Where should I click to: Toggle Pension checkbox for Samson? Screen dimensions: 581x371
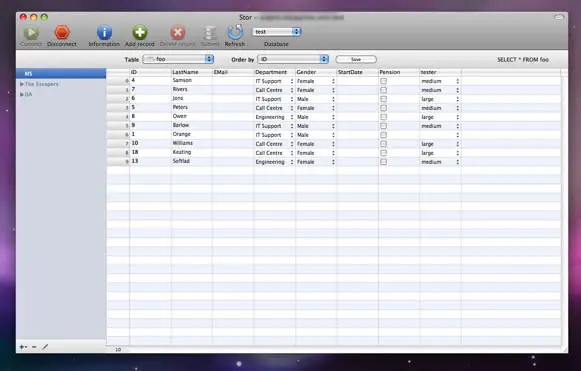(x=384, y=81)
